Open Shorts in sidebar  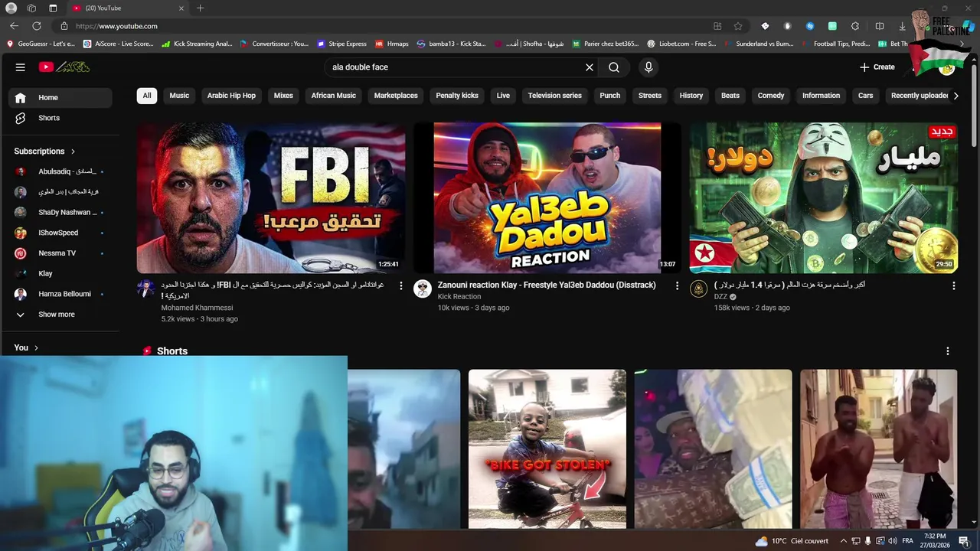point(60,118)
